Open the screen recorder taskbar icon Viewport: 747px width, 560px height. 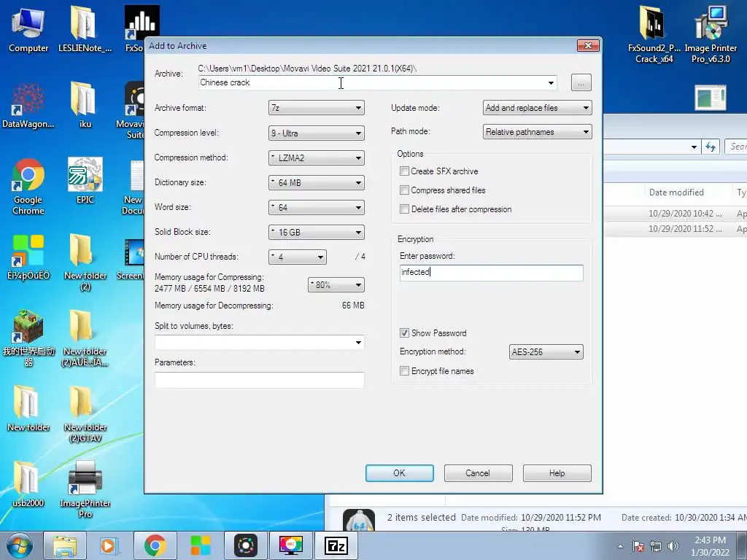click(x=291, y=545)
